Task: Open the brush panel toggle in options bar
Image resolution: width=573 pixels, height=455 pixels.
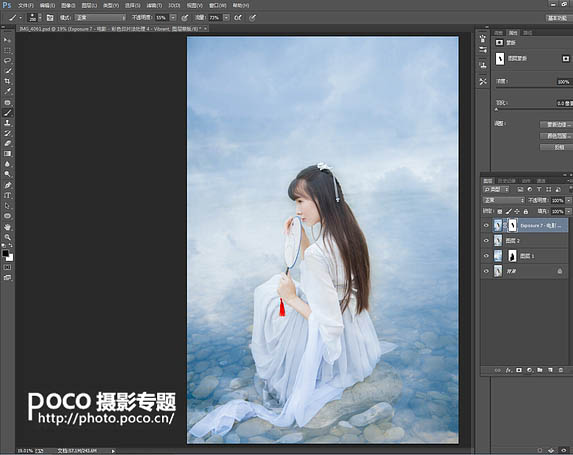Action: (x=50, y=18)
